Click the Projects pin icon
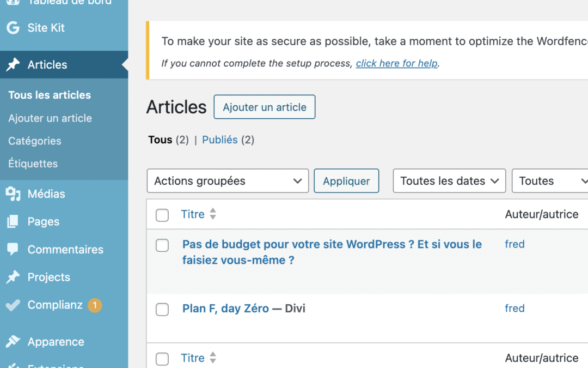Screen dimensions: 588x368 (x=13, y=277)
